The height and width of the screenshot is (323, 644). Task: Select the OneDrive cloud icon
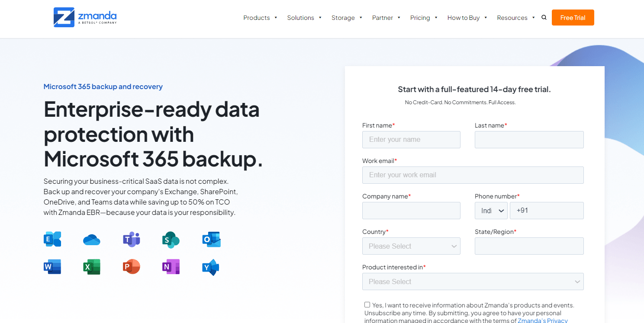tap(91, 239)
